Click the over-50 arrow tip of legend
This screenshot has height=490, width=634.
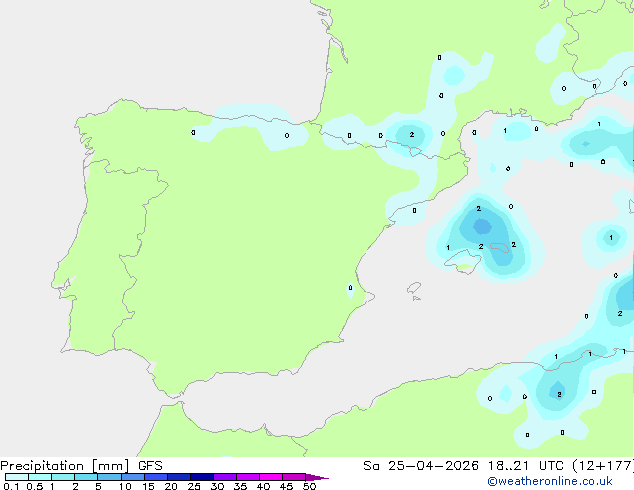coord(317,477)
